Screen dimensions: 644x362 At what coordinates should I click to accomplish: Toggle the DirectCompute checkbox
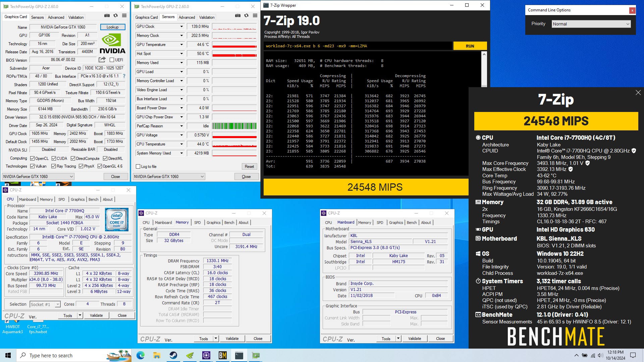point(73,159)
